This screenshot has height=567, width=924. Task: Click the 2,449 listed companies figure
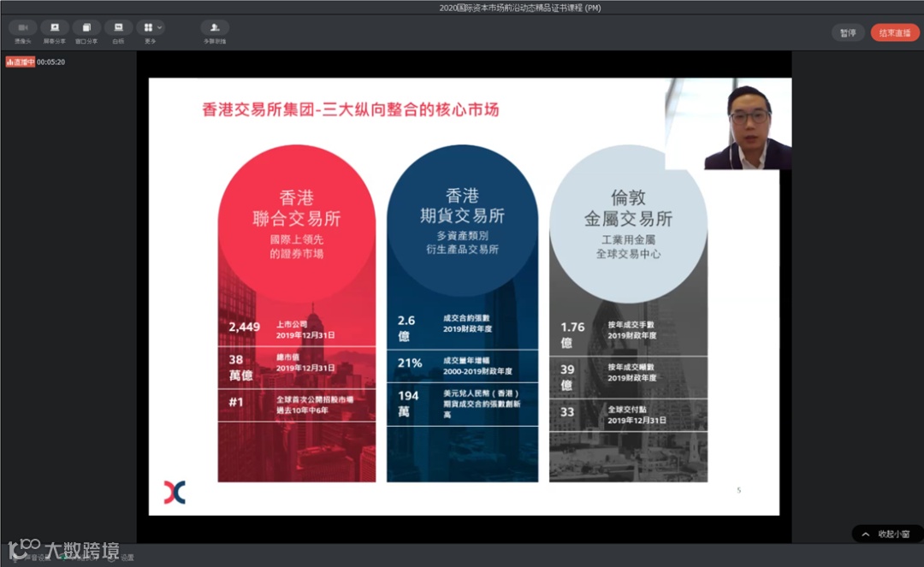[245, 327]
